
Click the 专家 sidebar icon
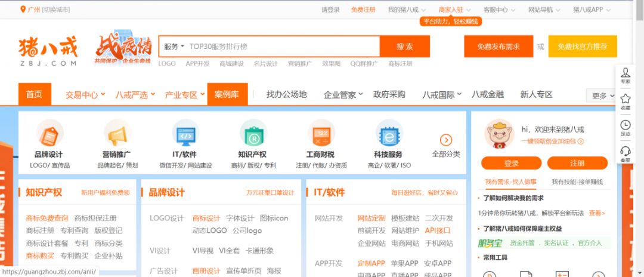(x=625, y=73)
